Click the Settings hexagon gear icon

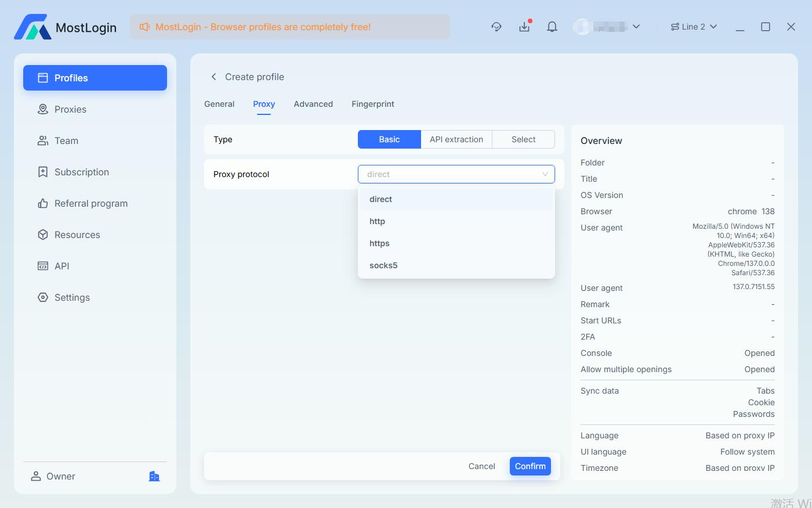43,297
